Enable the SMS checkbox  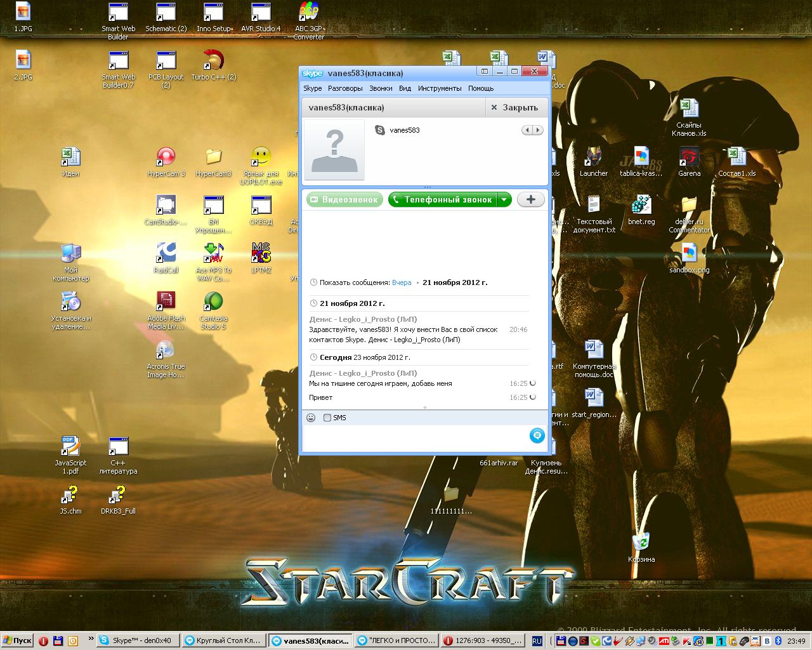[327, 418]
